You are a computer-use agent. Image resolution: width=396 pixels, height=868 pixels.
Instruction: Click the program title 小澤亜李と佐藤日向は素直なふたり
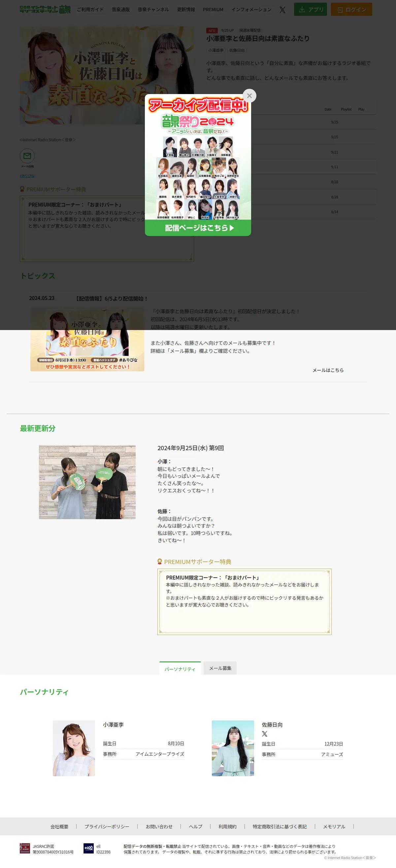point(258,39)
